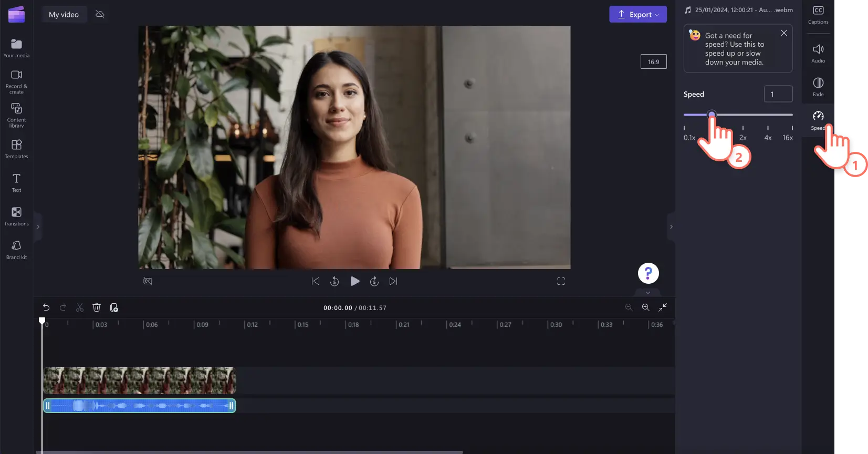
Task: Delete the selected clip with trash icon
Action: click(97, 307)
